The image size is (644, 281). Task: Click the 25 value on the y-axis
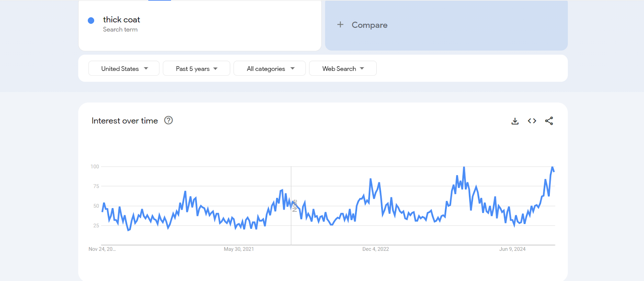click(x=96, y=226)
